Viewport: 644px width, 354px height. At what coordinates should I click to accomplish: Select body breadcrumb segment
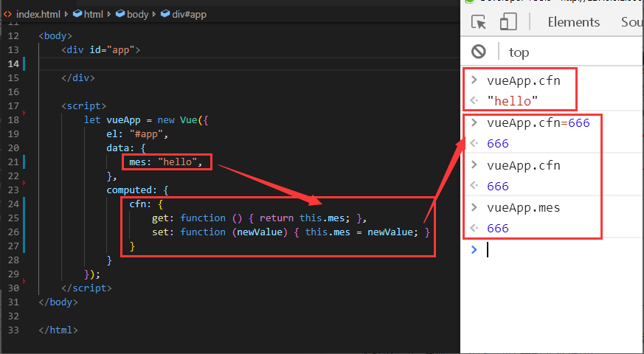(137, 14)
